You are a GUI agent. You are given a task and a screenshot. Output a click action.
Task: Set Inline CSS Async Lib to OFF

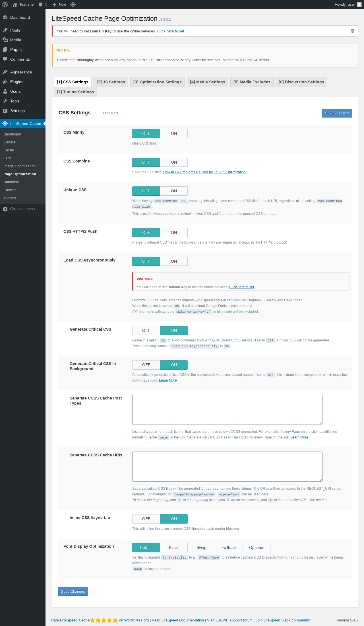coord(146,519)
